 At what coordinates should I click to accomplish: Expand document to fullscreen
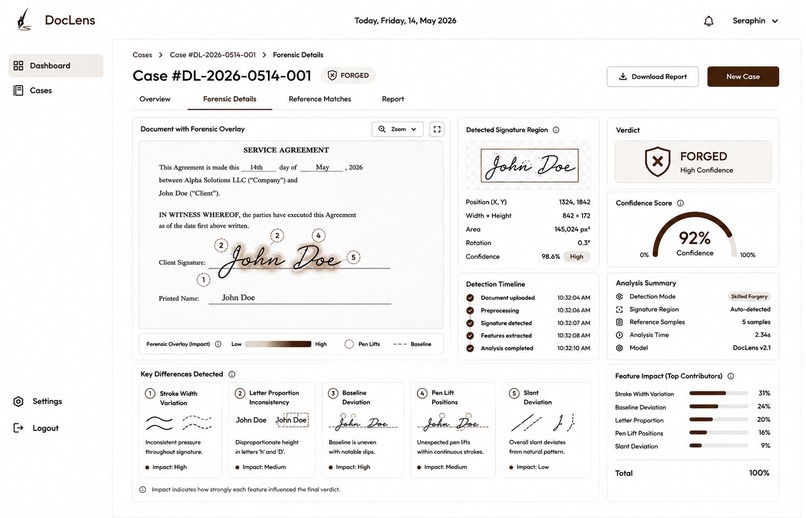click(x=437, y=130)
